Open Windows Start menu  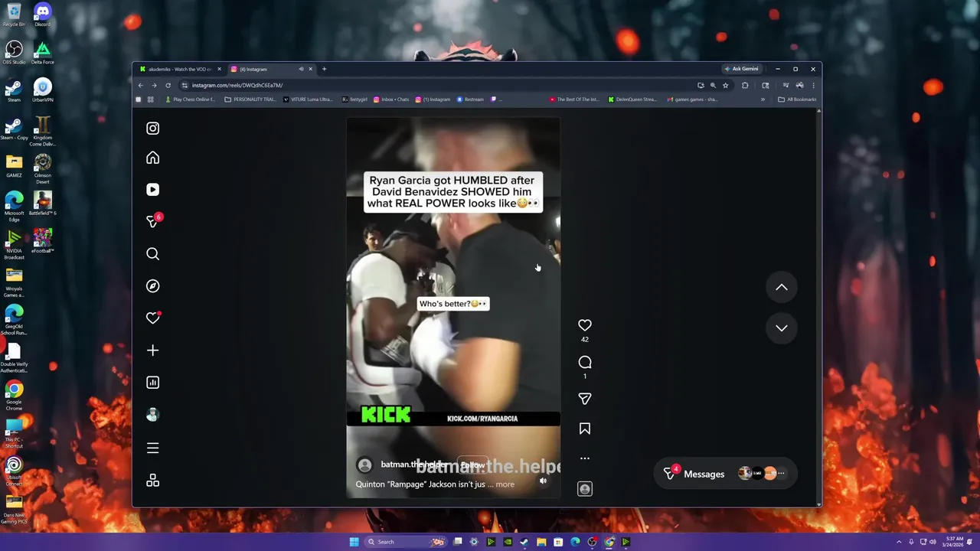[354, 542]
